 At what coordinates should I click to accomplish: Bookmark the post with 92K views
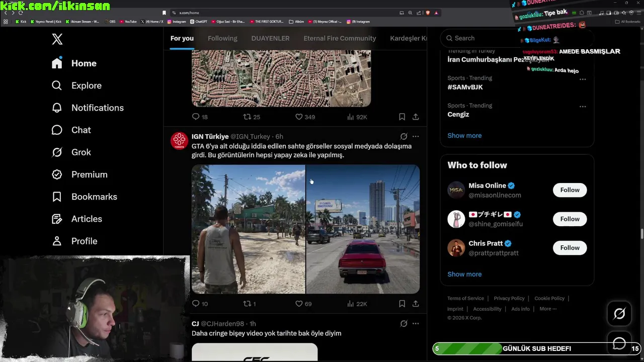(x=402, y=117)
